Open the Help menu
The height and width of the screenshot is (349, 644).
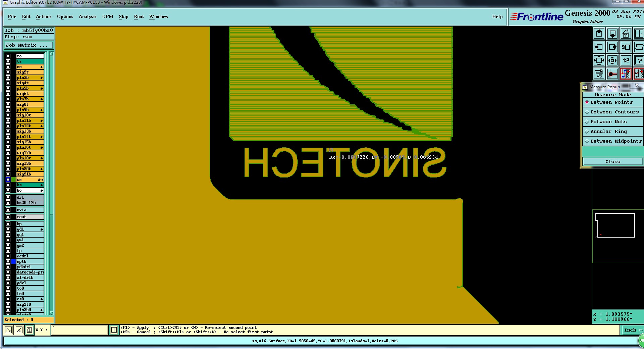[x=497, y=16]
